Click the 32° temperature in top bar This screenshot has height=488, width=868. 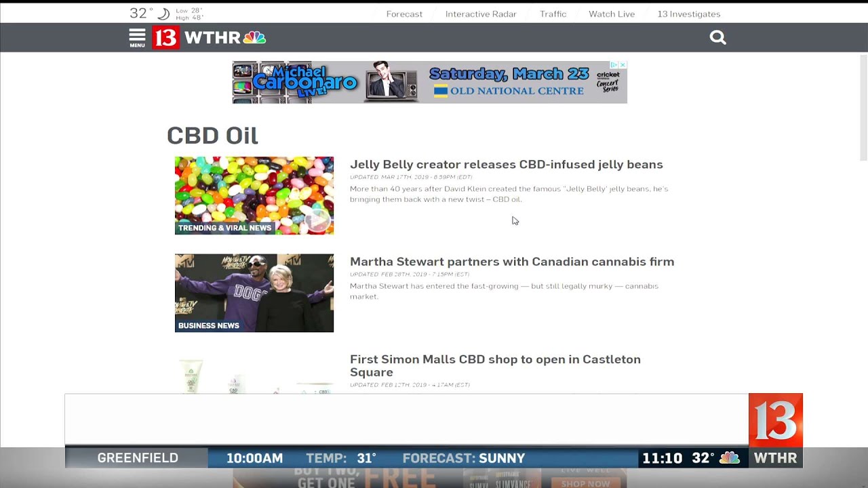point(141,14)
